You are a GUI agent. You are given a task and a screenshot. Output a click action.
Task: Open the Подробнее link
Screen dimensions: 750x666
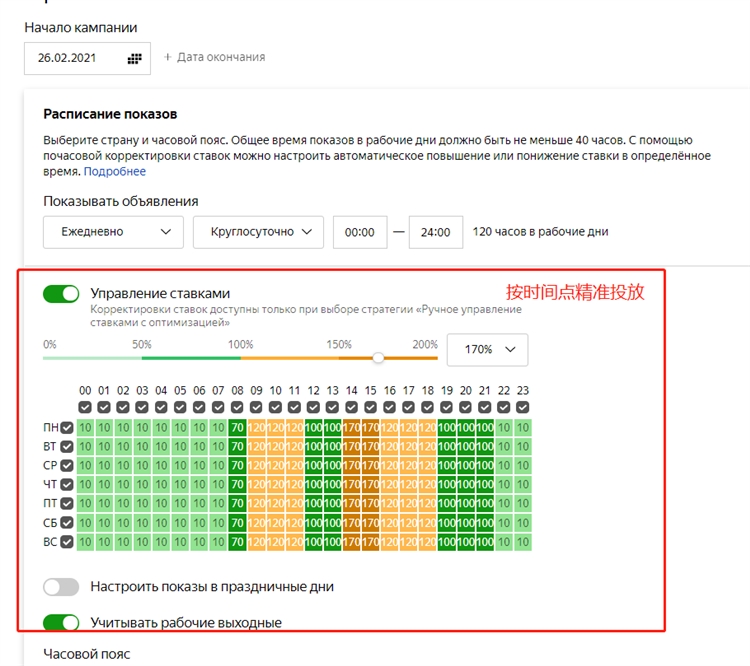115,171
